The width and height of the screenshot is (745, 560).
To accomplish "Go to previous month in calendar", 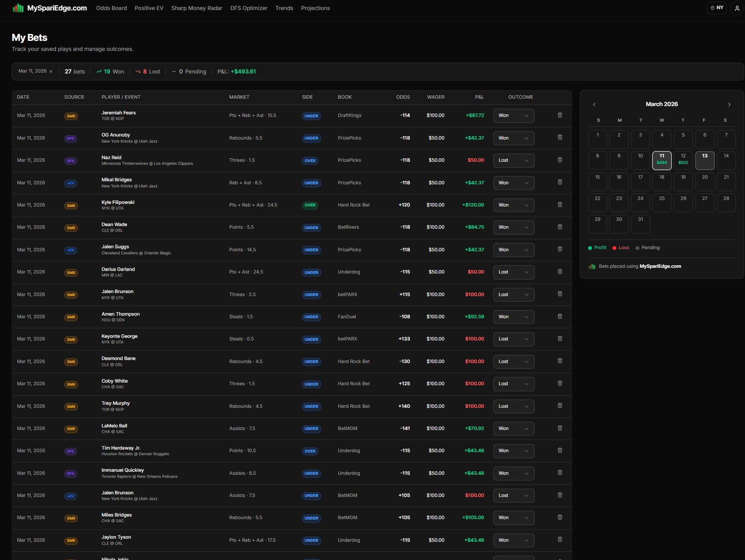I will coord(594,104).
